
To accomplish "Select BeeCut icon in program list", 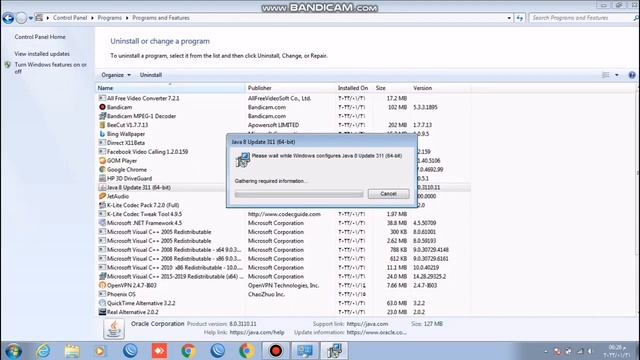I will (102, 125).
